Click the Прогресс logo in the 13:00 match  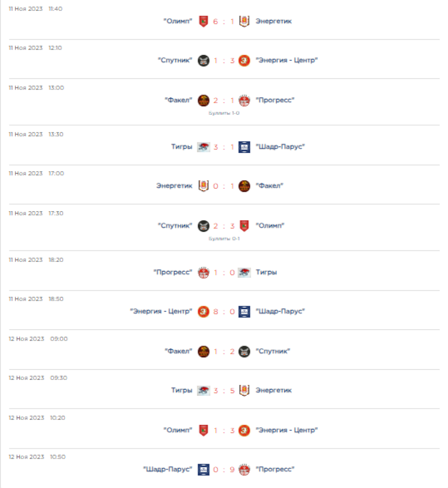244,101
